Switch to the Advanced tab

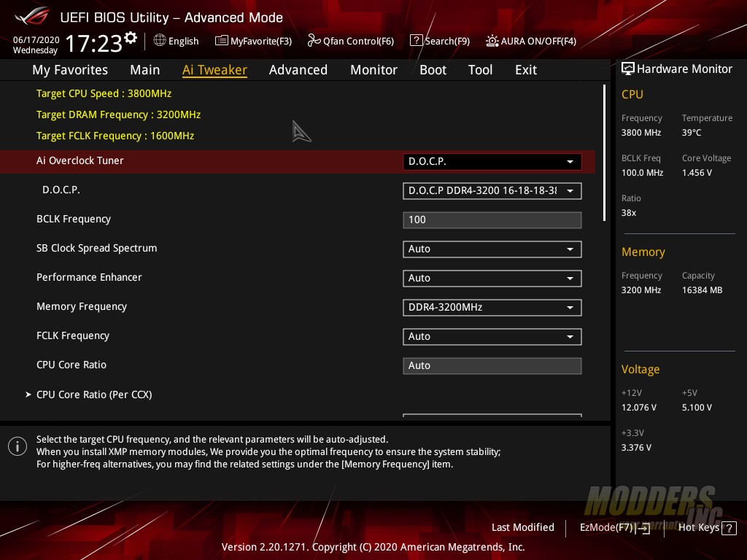pyautogui.click(x=298, y=70)
